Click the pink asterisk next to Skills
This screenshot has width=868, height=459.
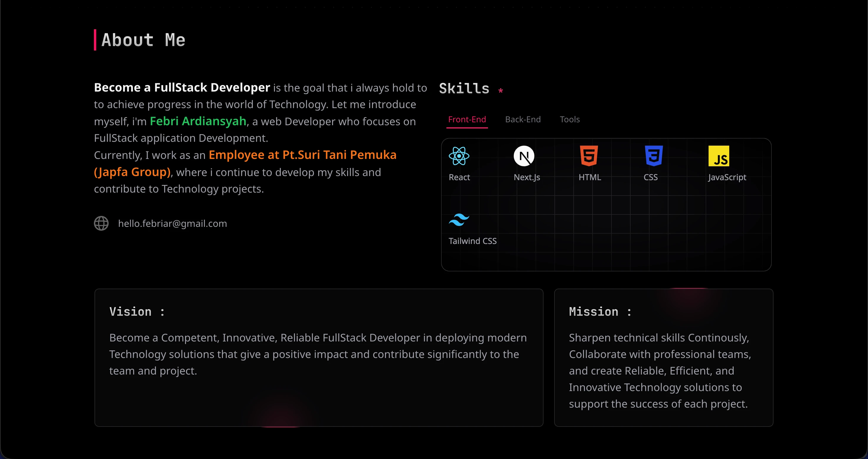click(501, 91)
